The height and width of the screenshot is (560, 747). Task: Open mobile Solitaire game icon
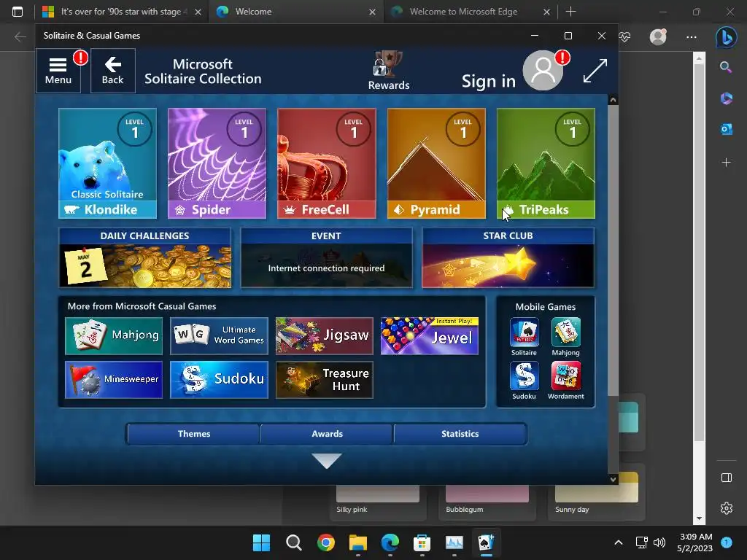[524, 337]
